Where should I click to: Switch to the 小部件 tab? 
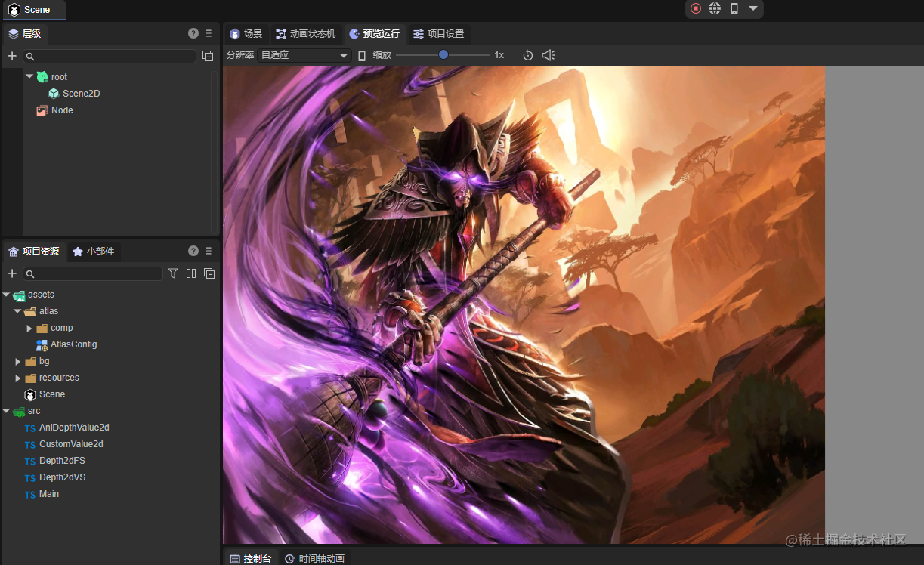coord(94,252)
